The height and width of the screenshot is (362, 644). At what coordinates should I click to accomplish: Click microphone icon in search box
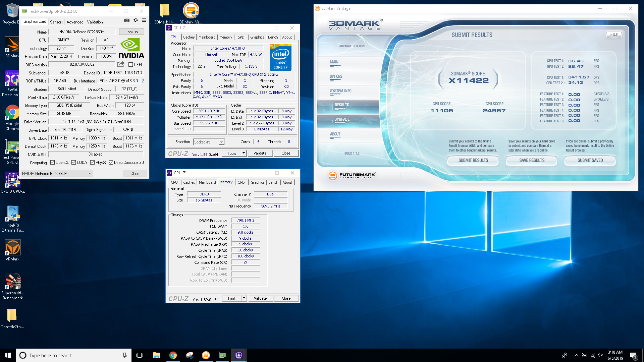click(x=124, y=355)
